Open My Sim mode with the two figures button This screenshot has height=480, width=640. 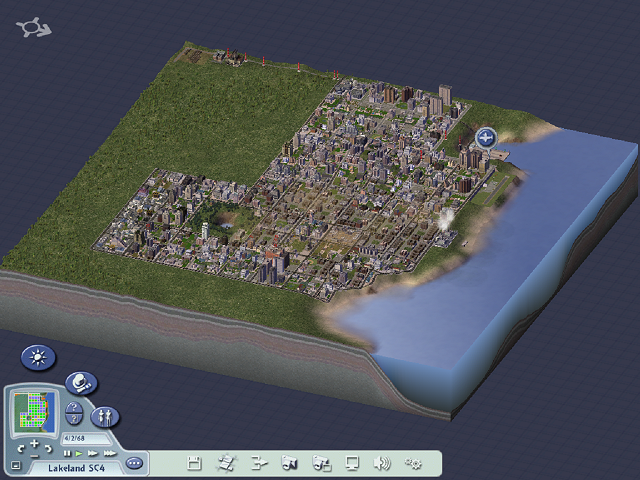click(104, 415)
